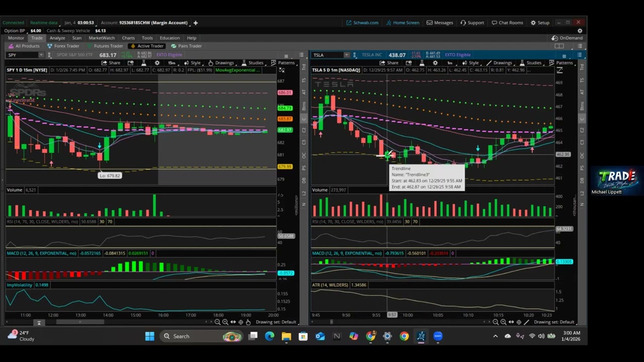Image resolution: width=644 pixels, height=362 pixels.
Task: Open Patterns on the TSLA chart
Action: [x=560, y=63]
